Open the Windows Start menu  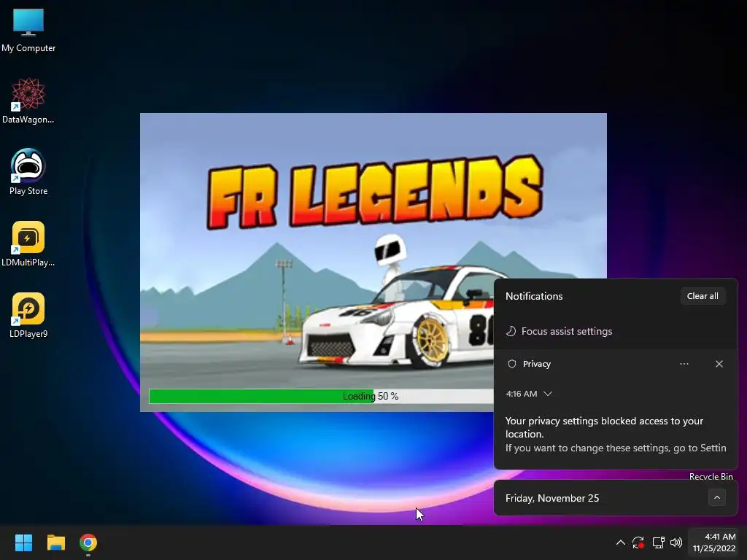[x=23, y=542]
